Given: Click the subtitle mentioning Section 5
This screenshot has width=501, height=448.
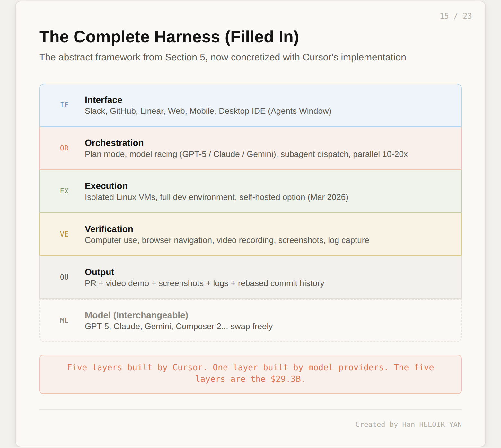Looking at the screenshot, I should (x=222, y=57).
